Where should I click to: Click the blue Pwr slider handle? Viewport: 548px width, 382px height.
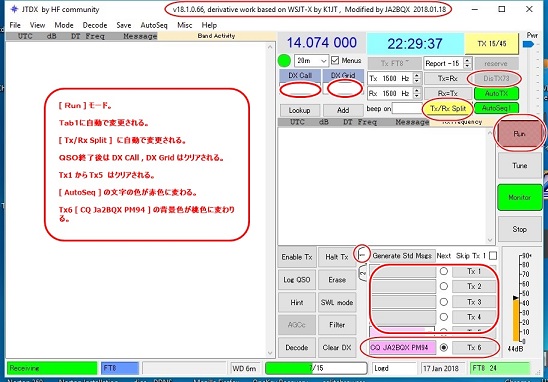[528, 44]
